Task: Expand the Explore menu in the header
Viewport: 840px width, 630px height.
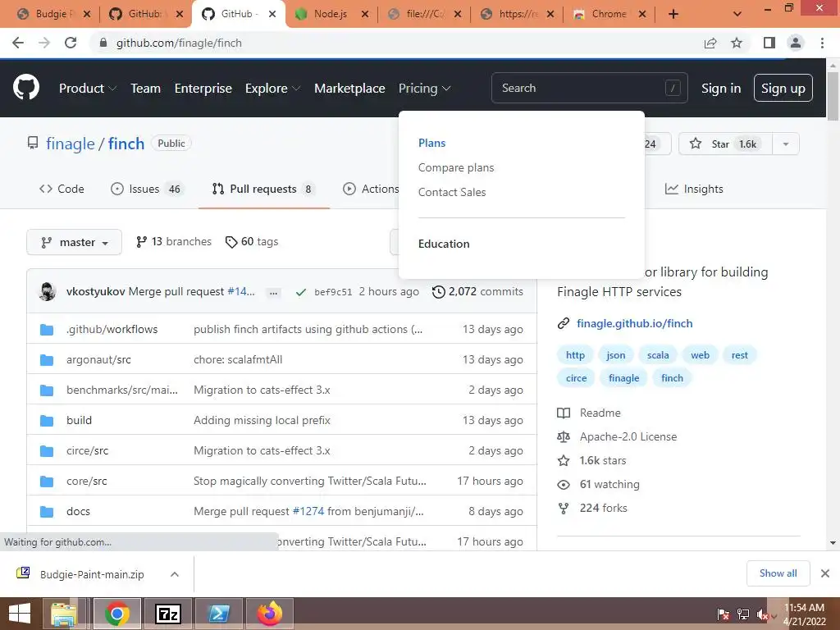Action: click(x=272, y=89)
